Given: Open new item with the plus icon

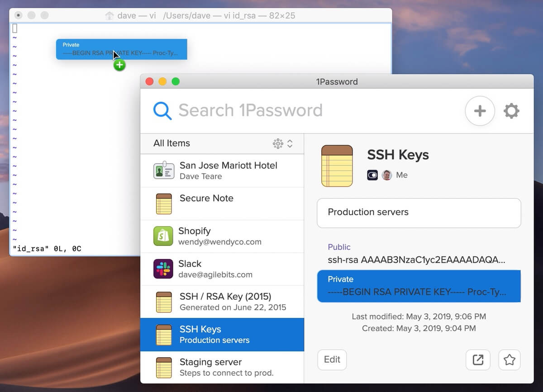Looking at the screenshot, I should [480, 110].
